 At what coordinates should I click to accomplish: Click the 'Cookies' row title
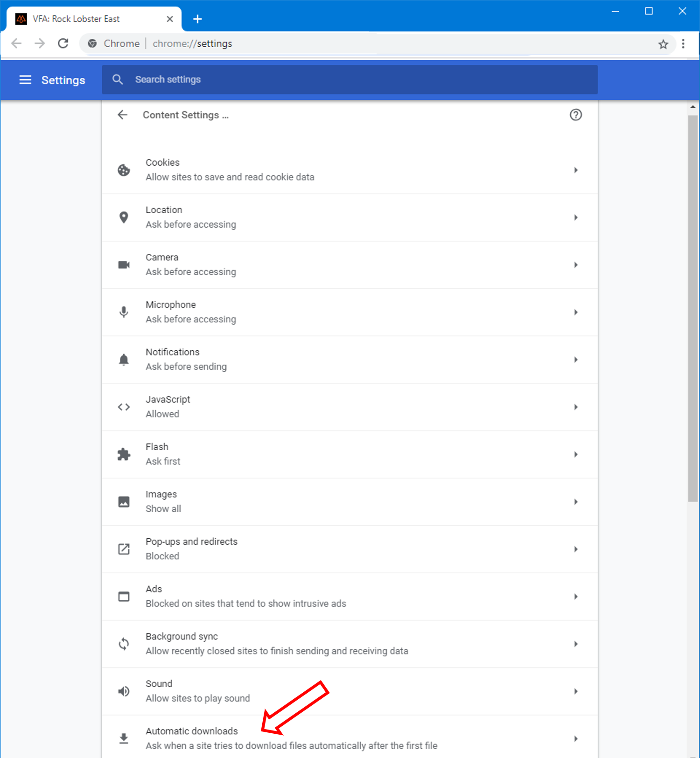click(162, 162)
